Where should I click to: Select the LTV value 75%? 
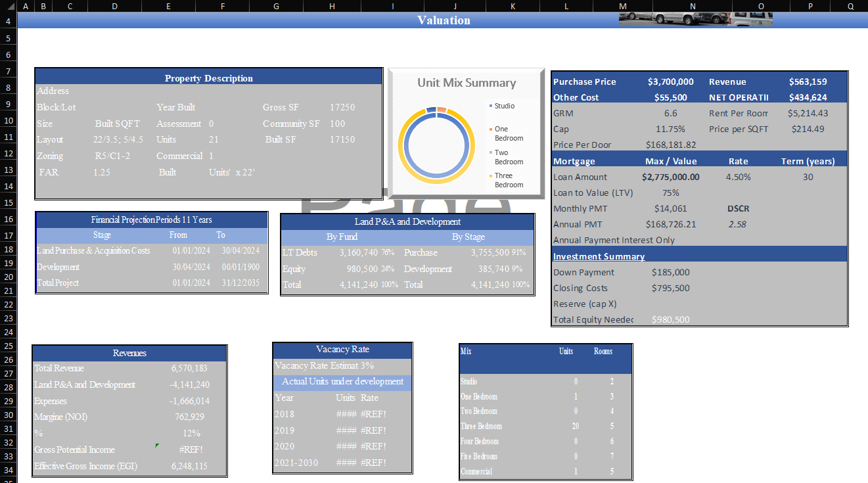click(670, 193)
